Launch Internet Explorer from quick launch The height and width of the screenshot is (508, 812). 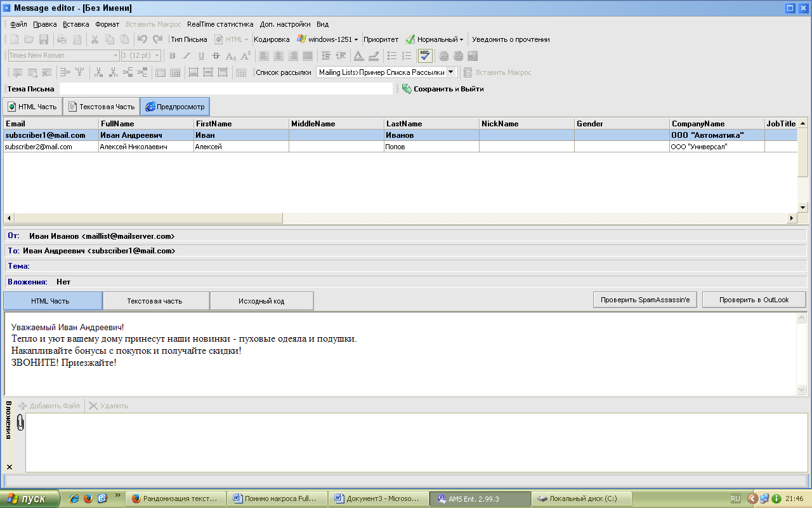point(74,498)
